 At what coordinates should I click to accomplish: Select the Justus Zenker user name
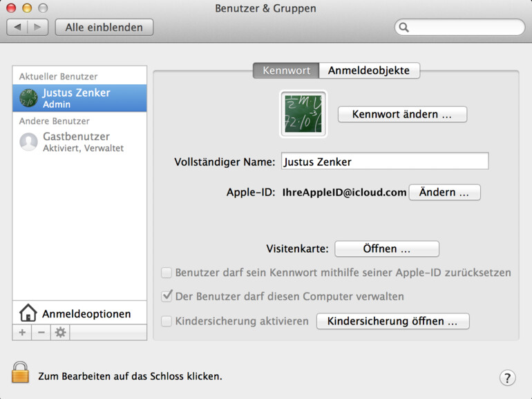(76, 93)
